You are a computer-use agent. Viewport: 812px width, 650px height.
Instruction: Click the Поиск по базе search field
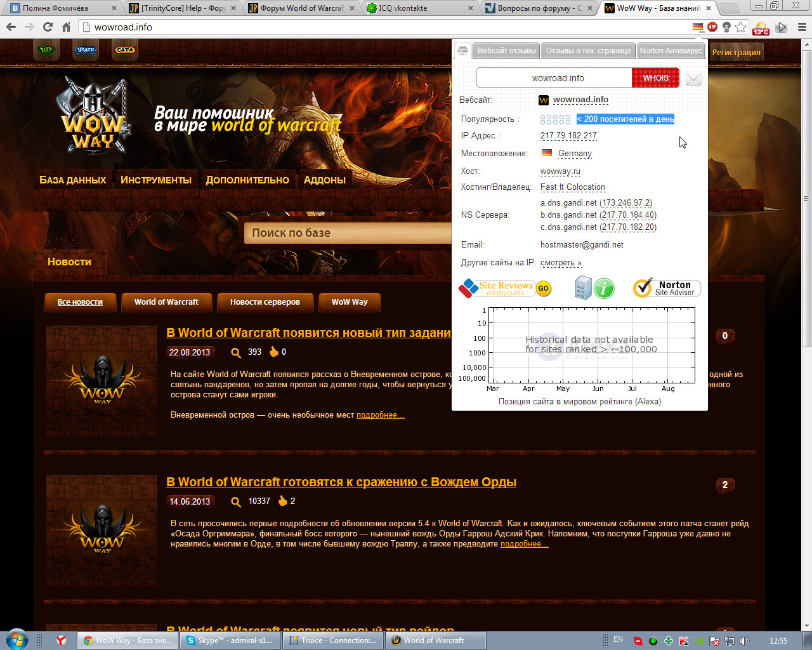coord(348,233)
